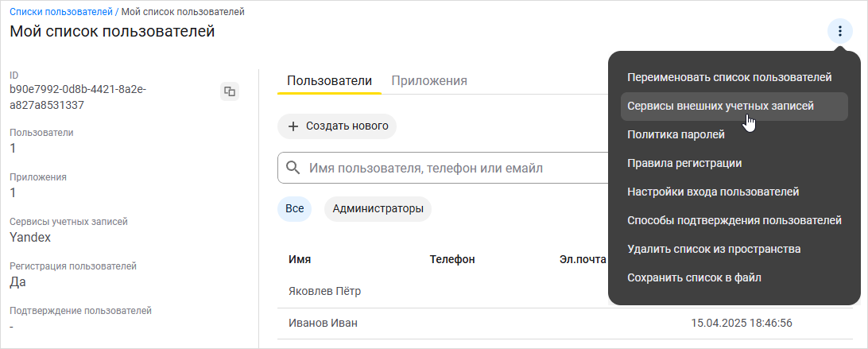The width and height of the screenshot is (868, 349).
Task: Click the Мой список пользователей page title
Action: 112,32
